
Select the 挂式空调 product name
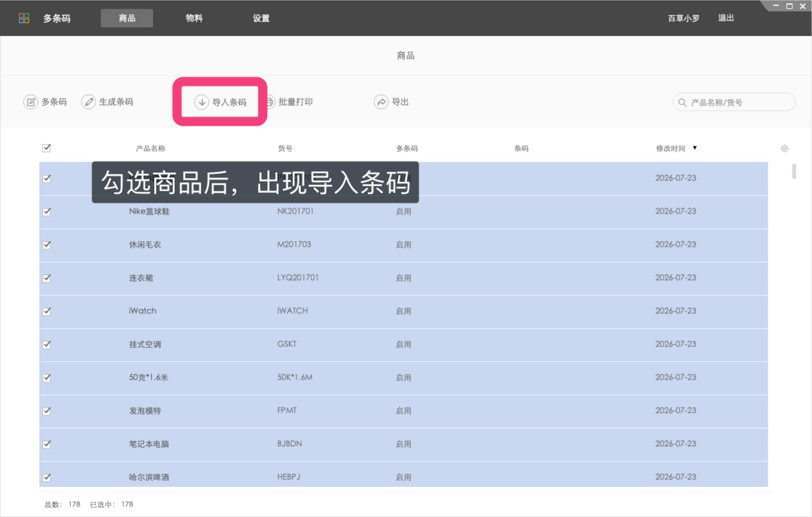pyautogui.click(x=145, y=344)
